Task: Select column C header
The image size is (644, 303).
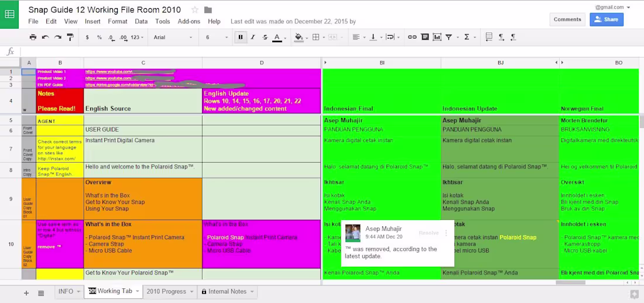Action: coord(143,63)
